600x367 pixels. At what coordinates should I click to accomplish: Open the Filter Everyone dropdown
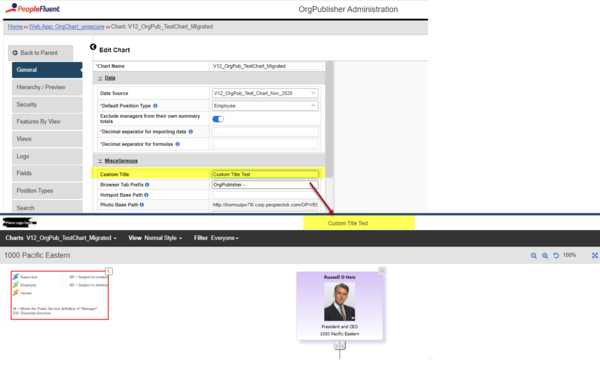[x=216, y=238]
